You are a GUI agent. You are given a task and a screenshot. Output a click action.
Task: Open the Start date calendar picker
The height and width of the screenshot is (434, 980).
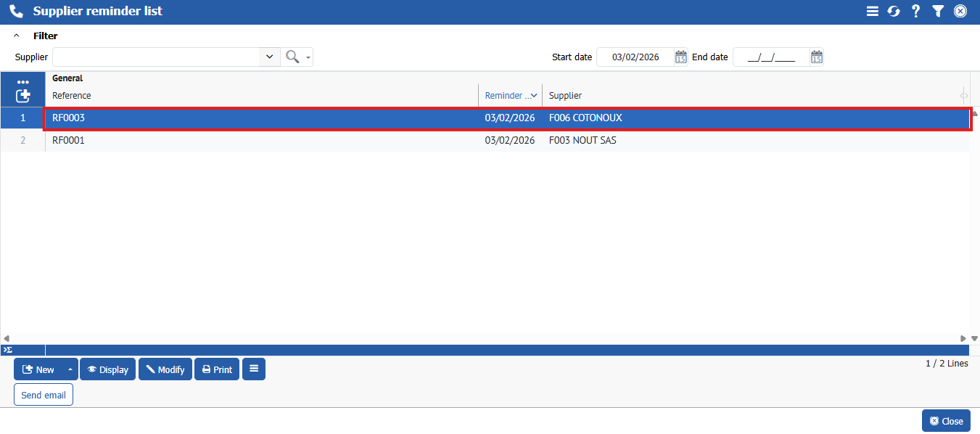(x=680, y=57)
